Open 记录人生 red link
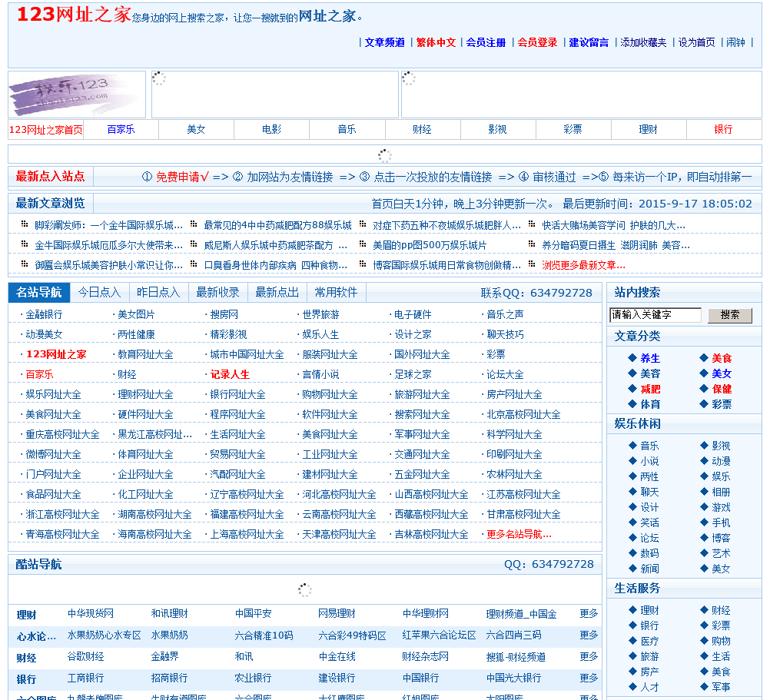770x700 pixels. (x=230, y=374)
